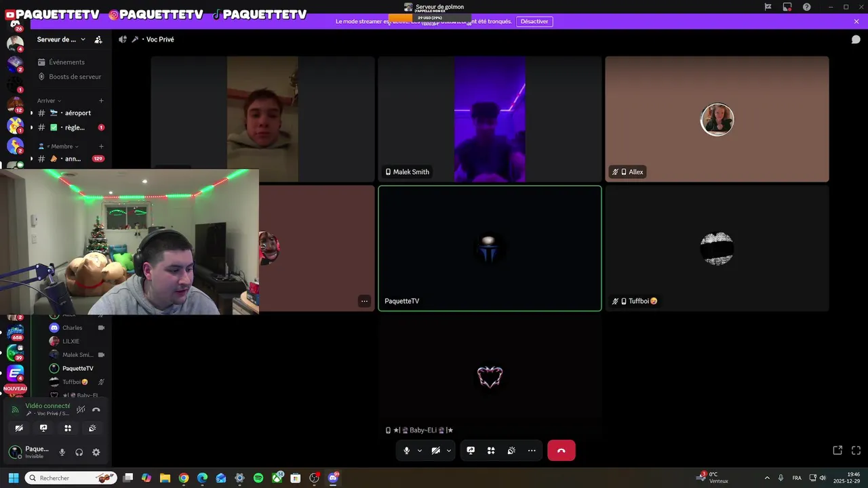The width and height of the screenshot is (868, 488).
Task: Open weather widget 0°C Venteux
Action: coord(713,478)
